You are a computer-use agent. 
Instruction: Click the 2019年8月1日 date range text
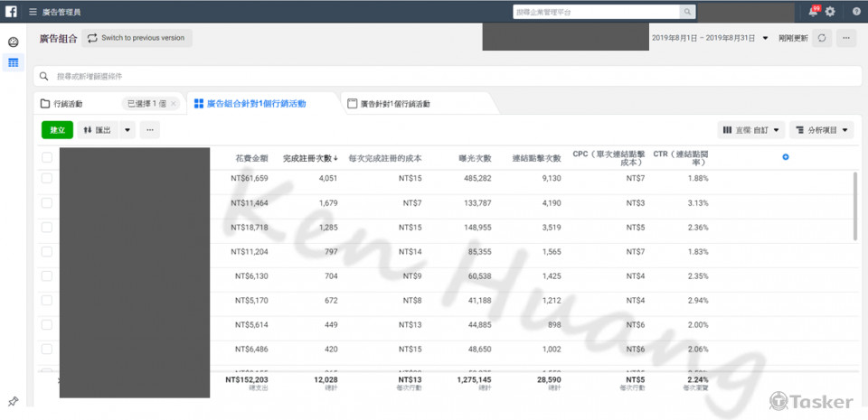[703, 38]
